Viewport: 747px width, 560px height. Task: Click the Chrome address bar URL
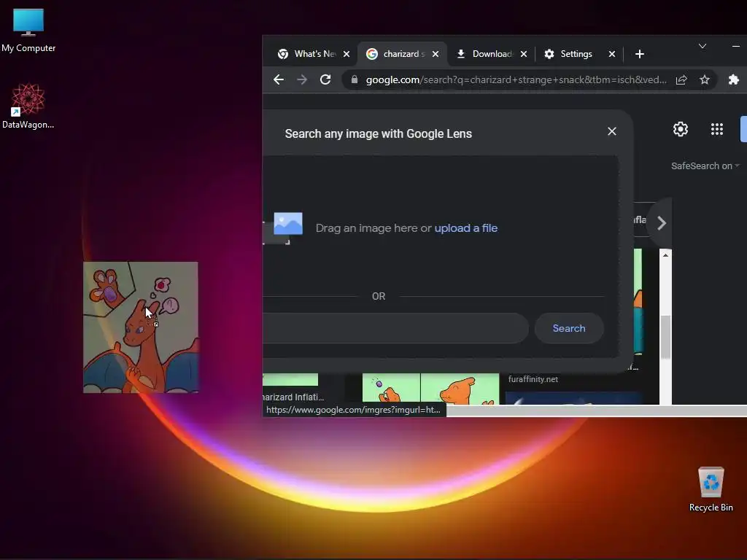[516, 79]
